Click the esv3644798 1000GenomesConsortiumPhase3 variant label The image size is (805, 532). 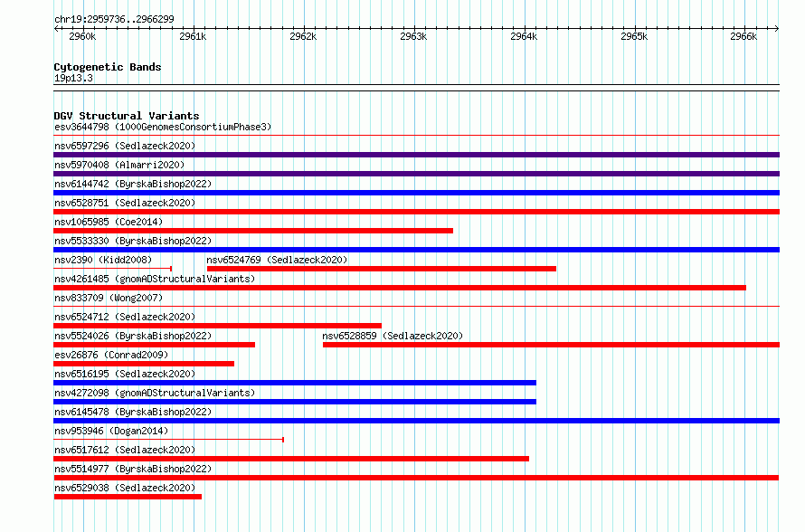pos(163,127)
